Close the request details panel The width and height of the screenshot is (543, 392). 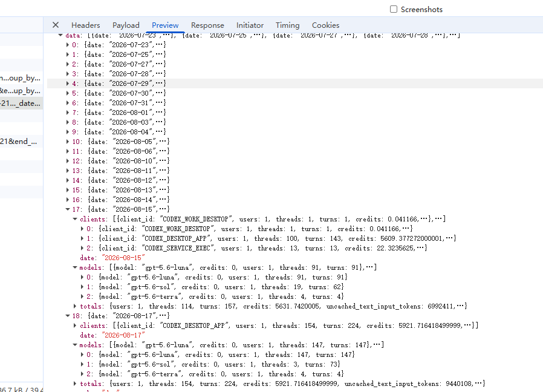click(56, 25)
